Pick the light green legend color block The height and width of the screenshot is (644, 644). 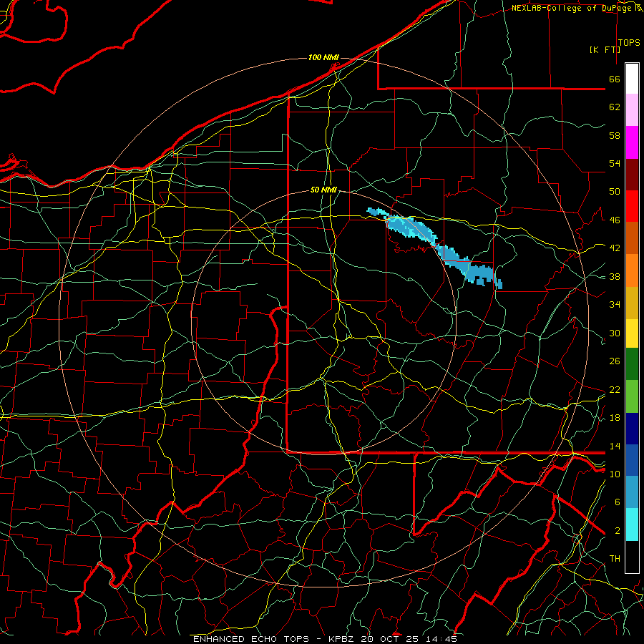pos(632,396)
